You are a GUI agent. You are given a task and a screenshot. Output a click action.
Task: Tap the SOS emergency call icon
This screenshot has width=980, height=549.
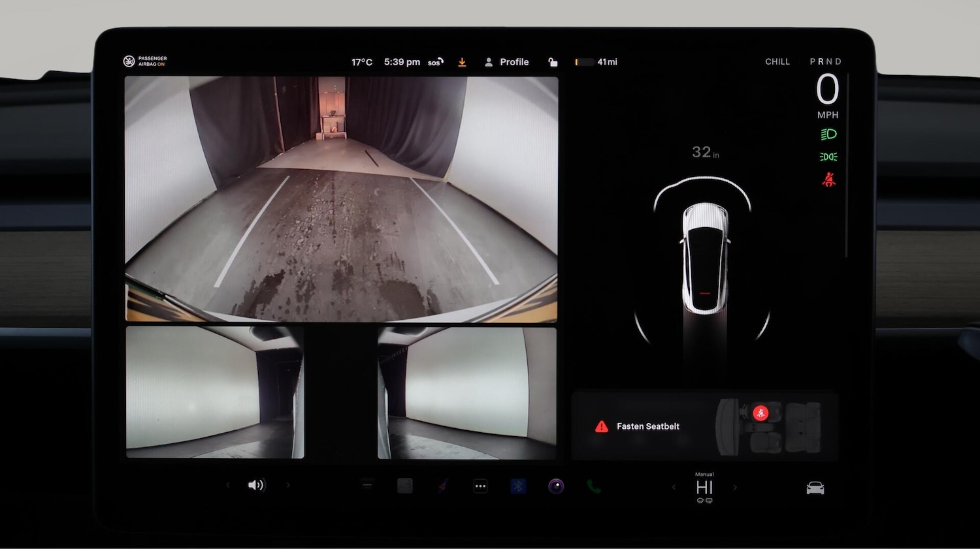point(435,62)
